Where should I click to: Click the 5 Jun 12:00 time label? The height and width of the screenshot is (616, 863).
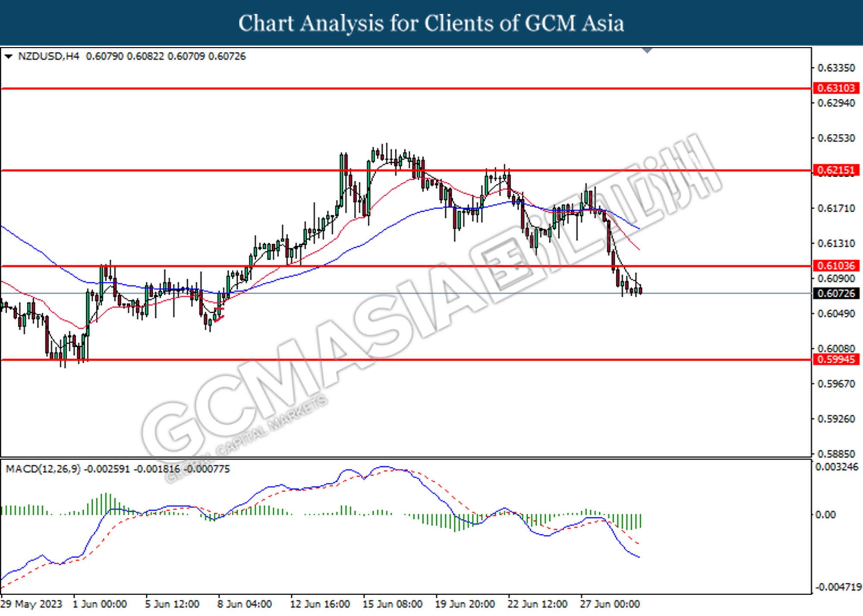[x=172, y=604]
